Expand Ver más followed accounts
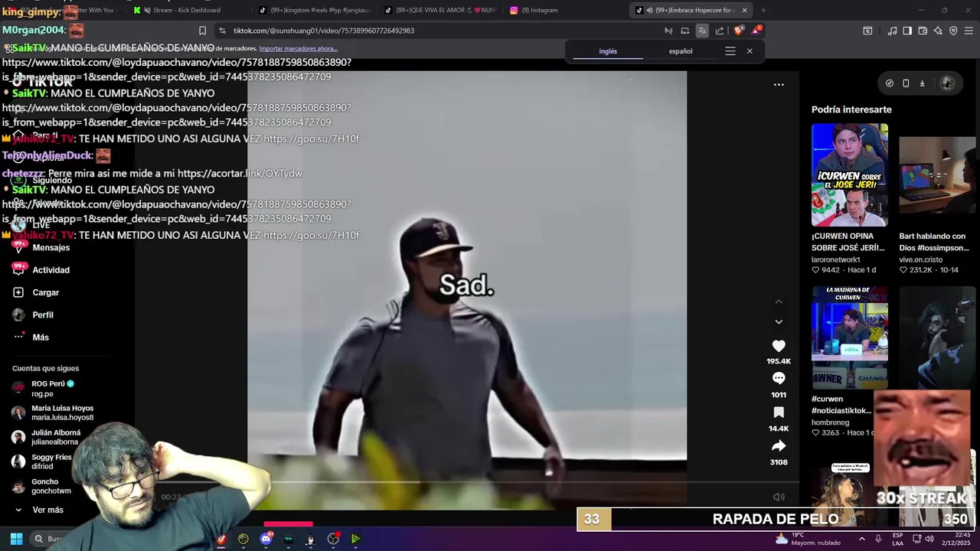 (47, 510)
